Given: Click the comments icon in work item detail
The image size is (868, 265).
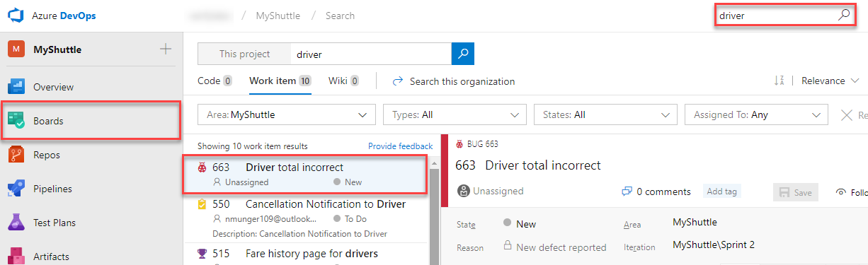Looking at the screenshot, I should tap(627, 192).
